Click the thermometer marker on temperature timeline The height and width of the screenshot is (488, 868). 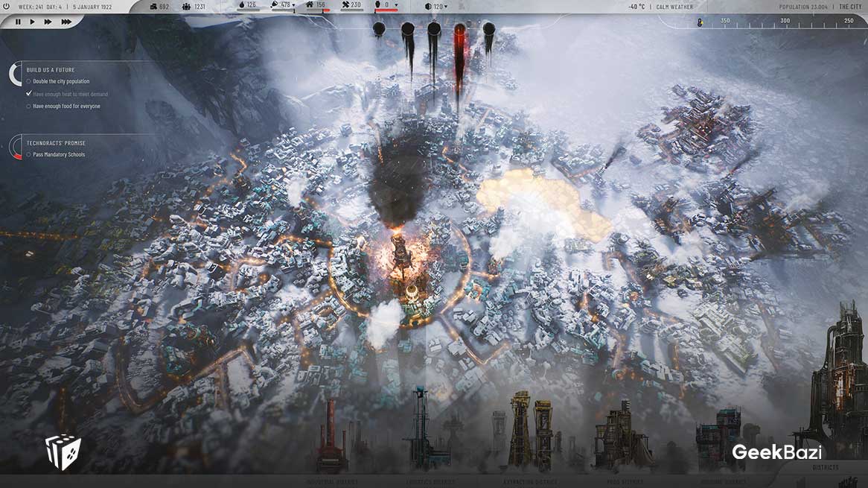(x=700, y=22)
